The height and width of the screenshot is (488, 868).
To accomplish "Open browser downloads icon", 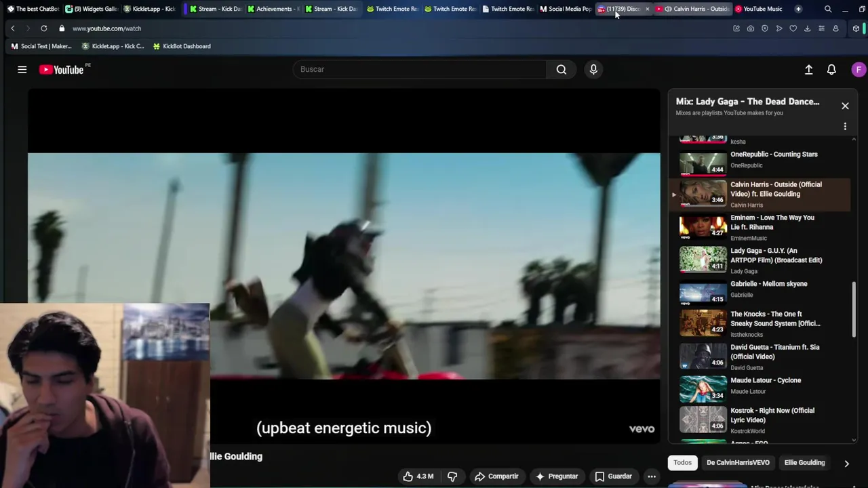I will tap(807, 28).
